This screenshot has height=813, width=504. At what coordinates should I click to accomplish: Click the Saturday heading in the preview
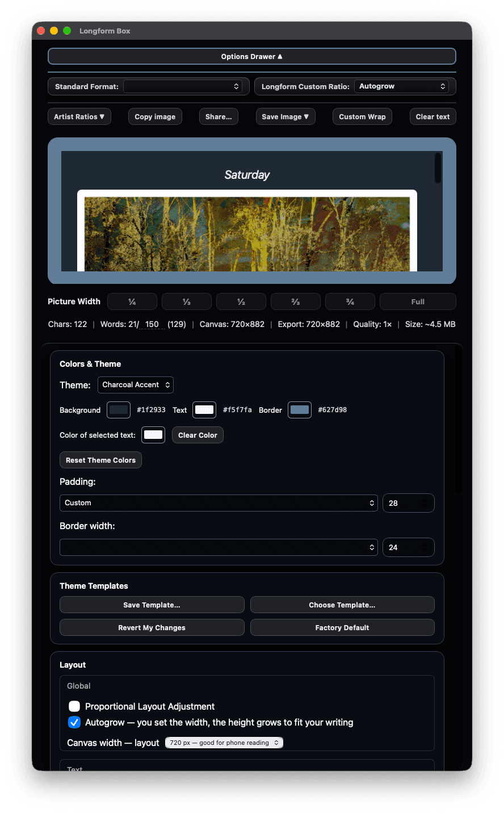[x=247, y=175]
